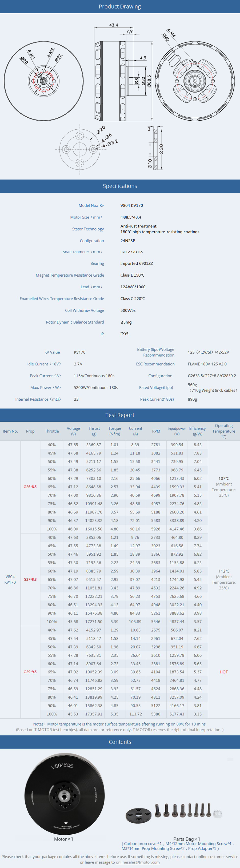Select the 'Motor×1' caption
240x868 pixels.
[64, 839]
